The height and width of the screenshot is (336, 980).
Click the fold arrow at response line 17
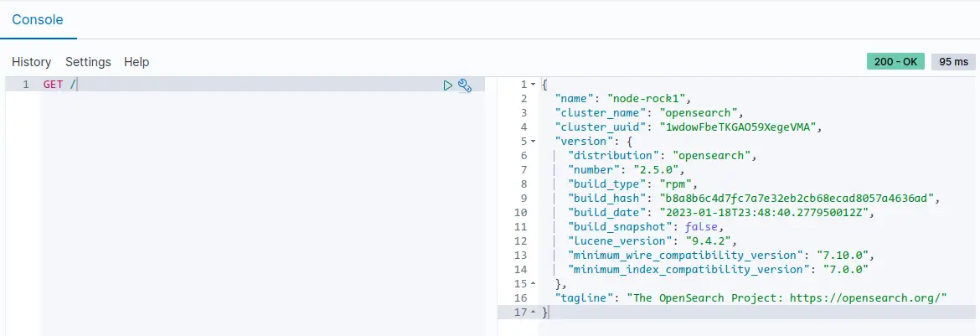pyautogui.click(x=534, y=313)
